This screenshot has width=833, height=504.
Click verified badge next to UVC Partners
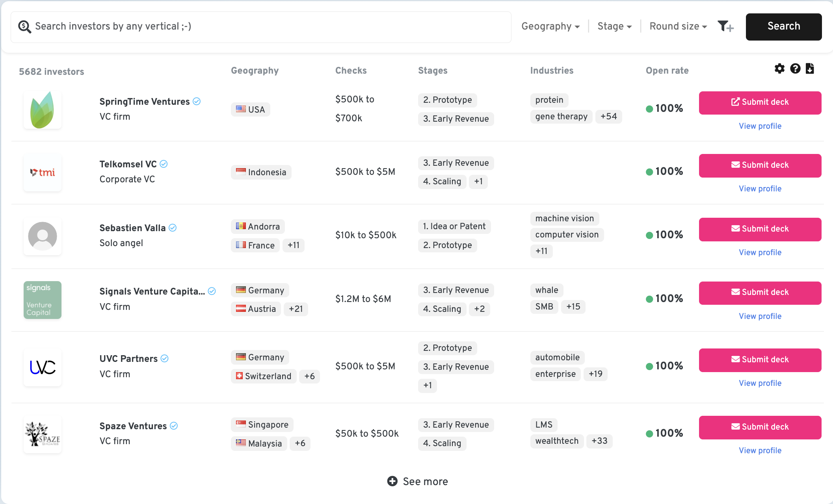pyautogui.click(x=165, y=359)
